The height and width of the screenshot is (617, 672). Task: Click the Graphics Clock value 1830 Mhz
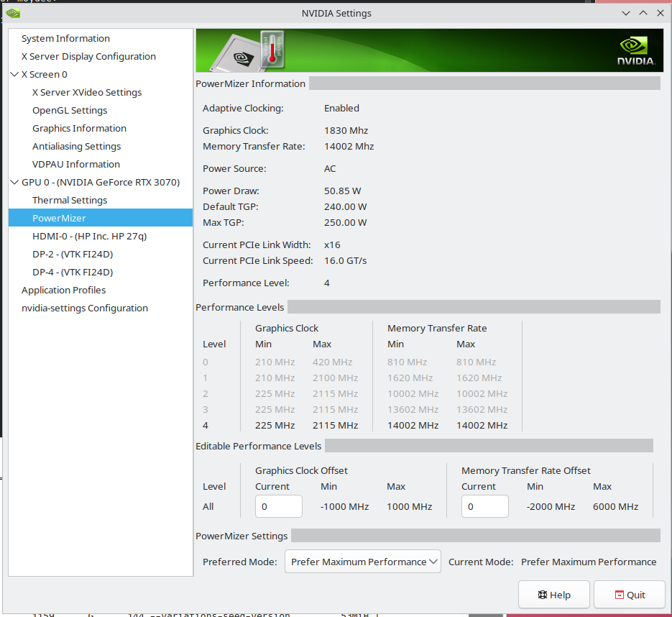pyautogui.click(x=346, y=130)
